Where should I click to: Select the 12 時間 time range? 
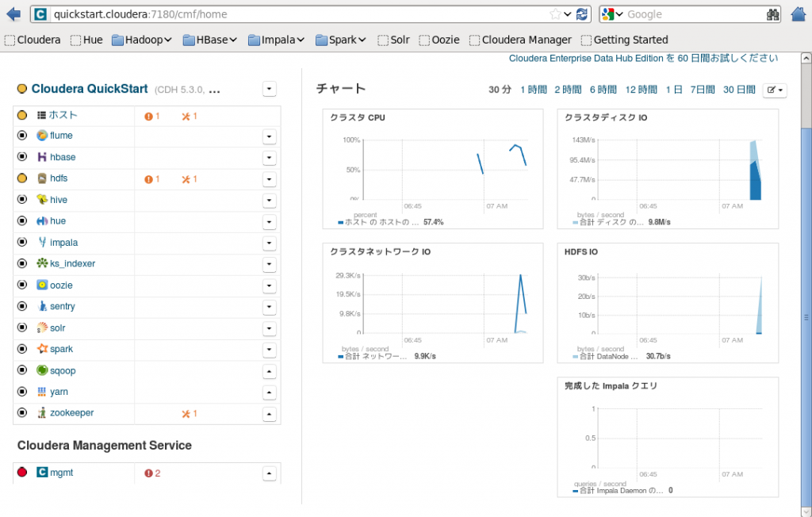tap(641, 90)
